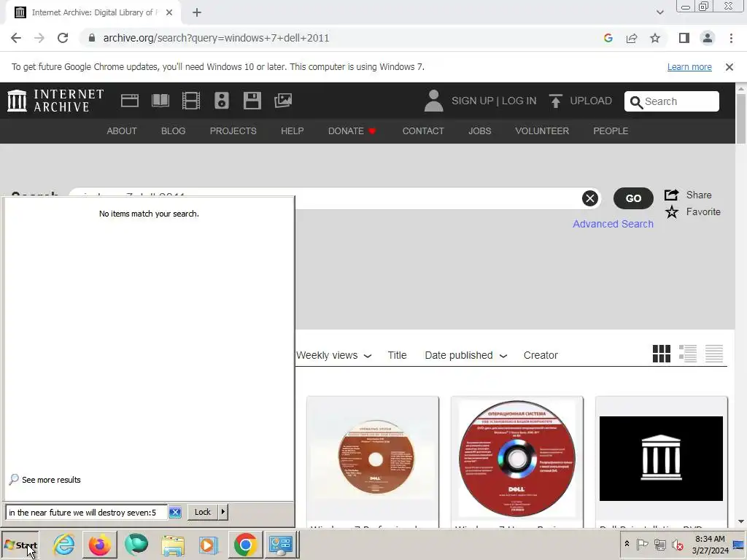Image resolution: width=747 pixels, height=560 pixels.
Task: Open the Software floppy disk icon
Action: click(x=252, y=101)
